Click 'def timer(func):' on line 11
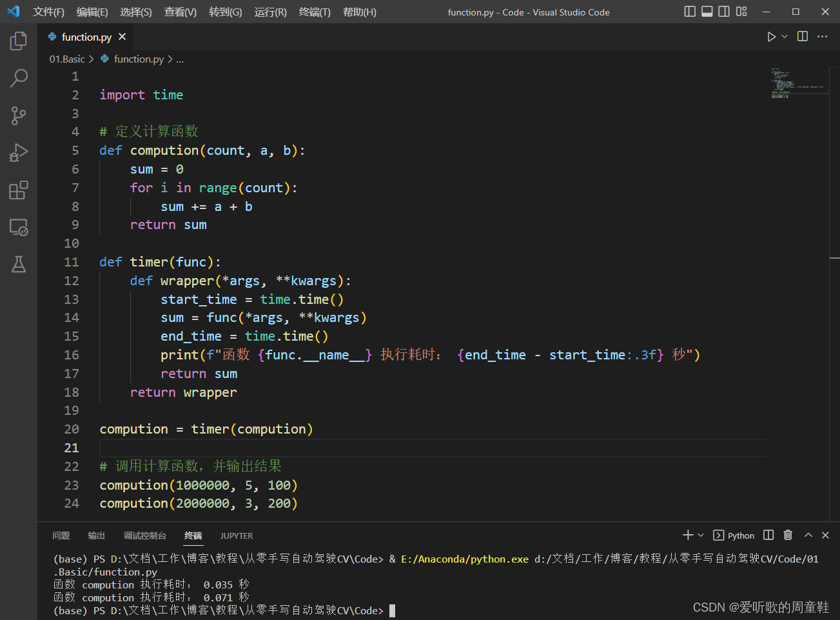The image size is (840, 620). click(160, 262)
